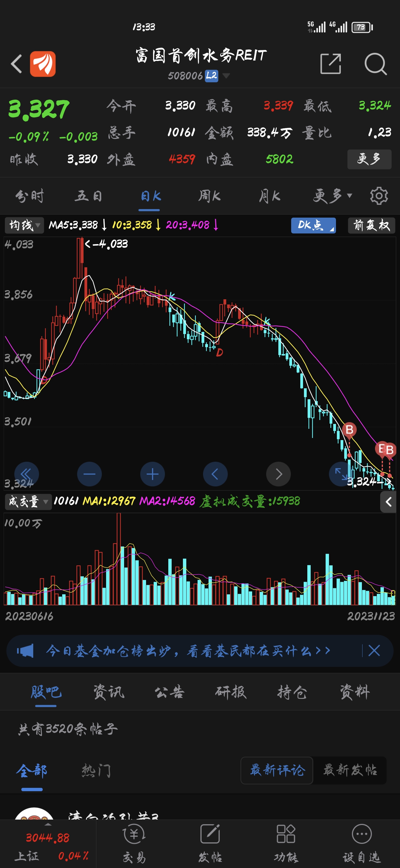The width and height of the screenshot is (400, 868).
Task: Open the 资讯 news tab
Action: click(x=109, y=692)
